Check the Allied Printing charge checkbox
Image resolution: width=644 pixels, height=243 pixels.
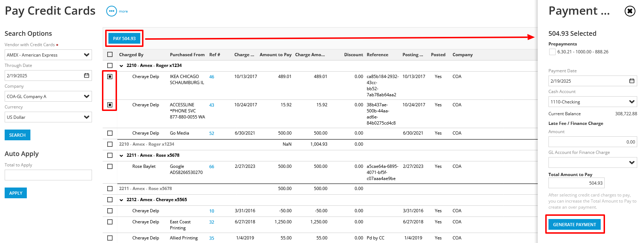click(x=110, y=238)
